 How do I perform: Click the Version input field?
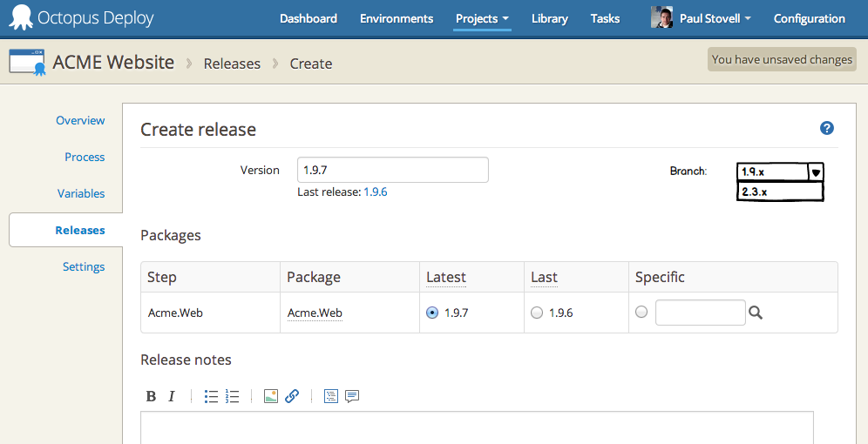(392, 170)
